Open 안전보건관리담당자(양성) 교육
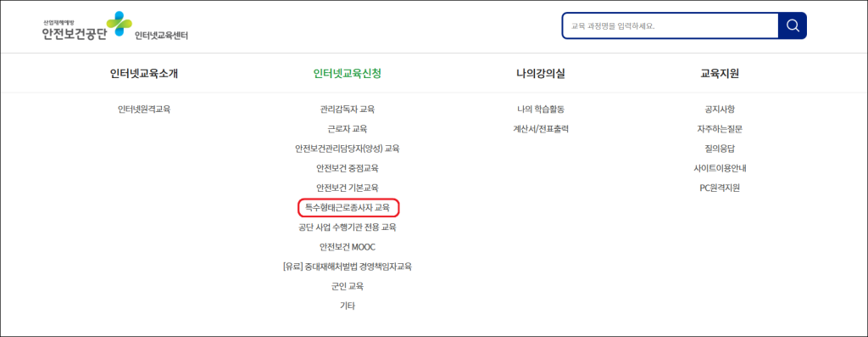Viewport: 868px width, 337px height. 347,149
